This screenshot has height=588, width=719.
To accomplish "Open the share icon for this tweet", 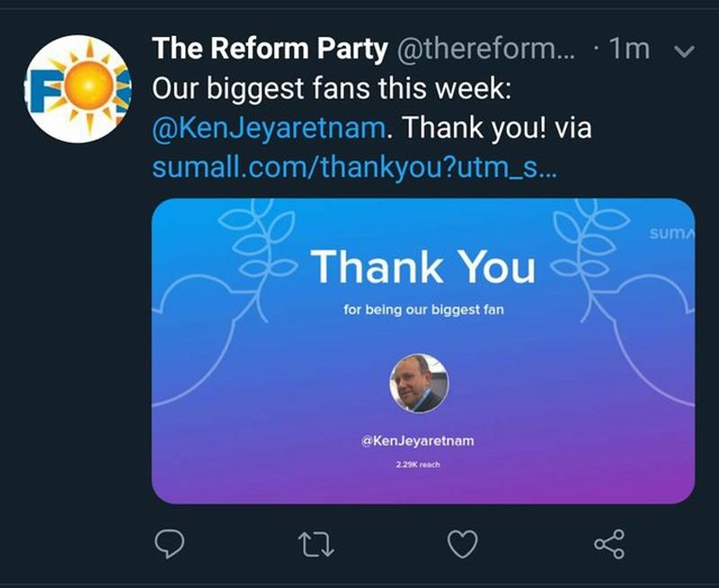I will tap(609, 544).
